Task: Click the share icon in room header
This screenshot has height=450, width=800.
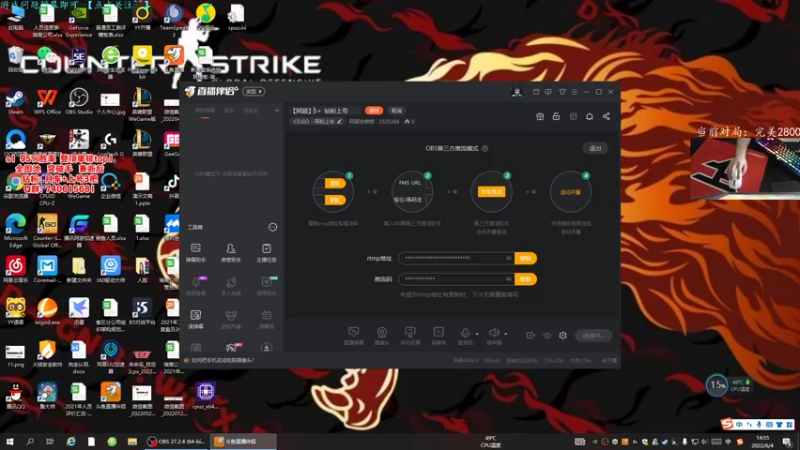Action: coord(606,116)
